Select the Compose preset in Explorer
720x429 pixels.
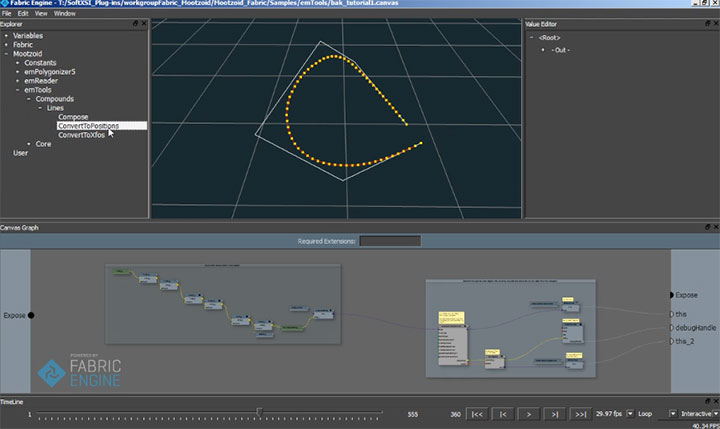point(73,117)
